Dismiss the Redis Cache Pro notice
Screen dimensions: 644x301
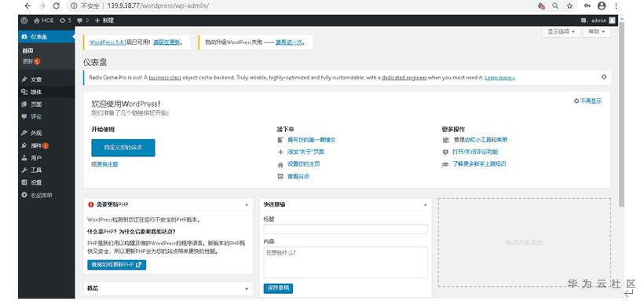(604, 77)
